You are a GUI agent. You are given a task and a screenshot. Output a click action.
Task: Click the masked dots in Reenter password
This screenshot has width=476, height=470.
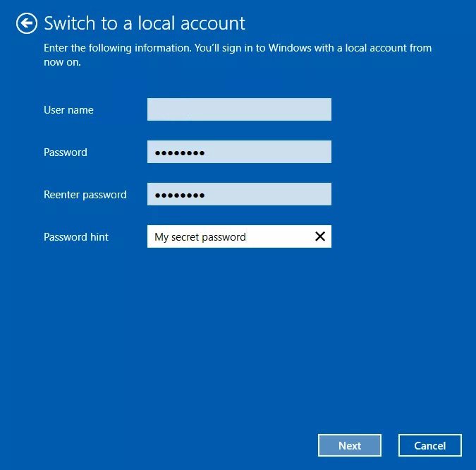click(x=179, y=195)
